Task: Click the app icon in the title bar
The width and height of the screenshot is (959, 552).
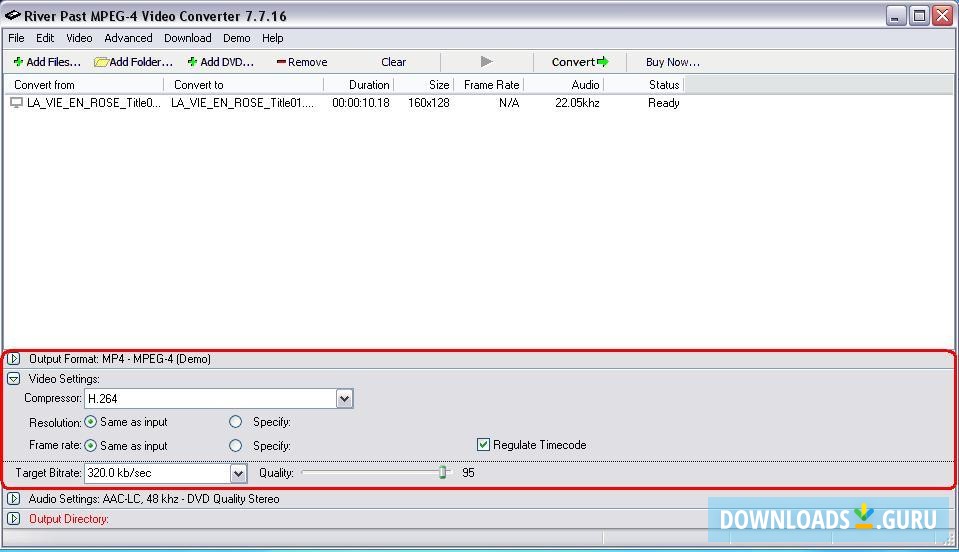Action: [12, 15]
